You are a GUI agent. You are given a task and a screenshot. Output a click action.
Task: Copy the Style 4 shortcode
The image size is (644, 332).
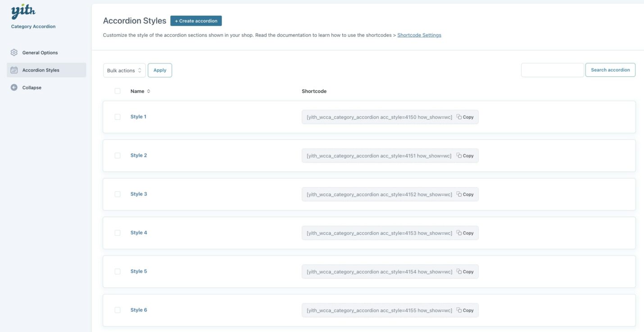(465, 233)
